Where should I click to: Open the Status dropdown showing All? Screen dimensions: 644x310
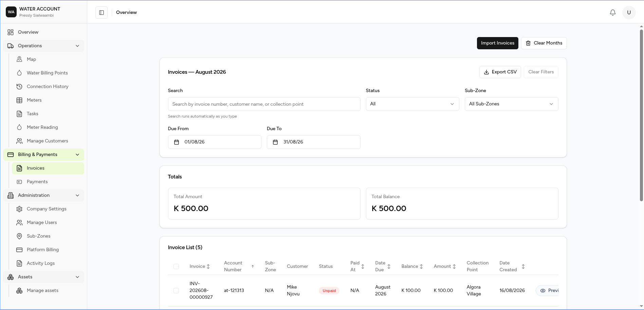coord(412,104)
